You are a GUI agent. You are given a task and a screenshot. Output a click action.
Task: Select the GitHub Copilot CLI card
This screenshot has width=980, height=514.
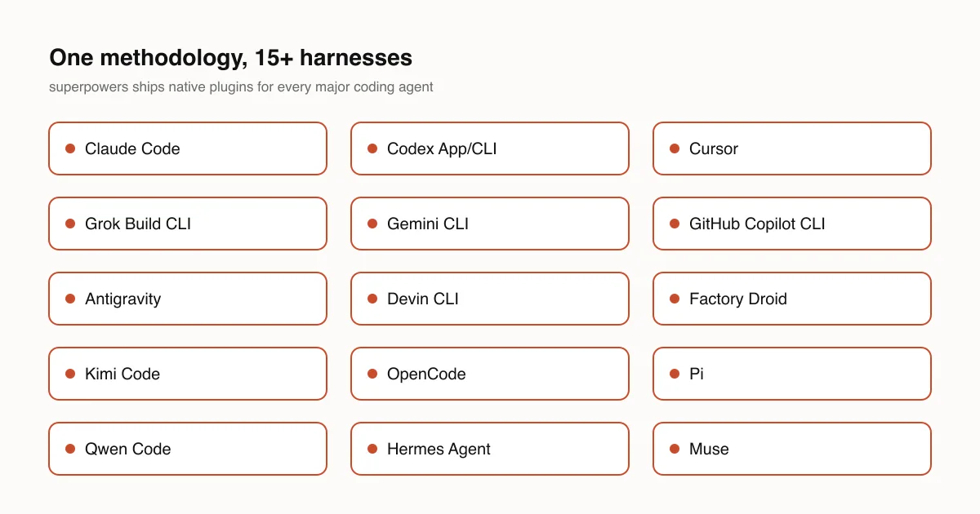pyautogui.click(x=792, y=224)
